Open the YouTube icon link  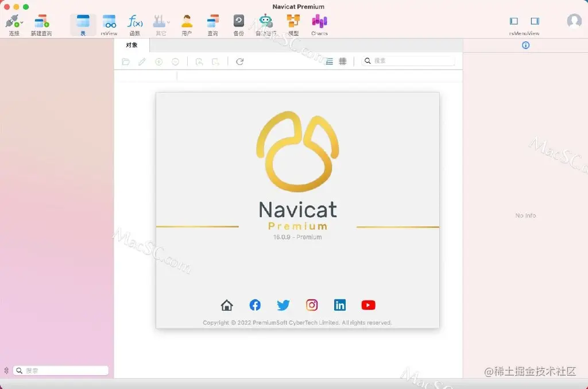[368, 305]
